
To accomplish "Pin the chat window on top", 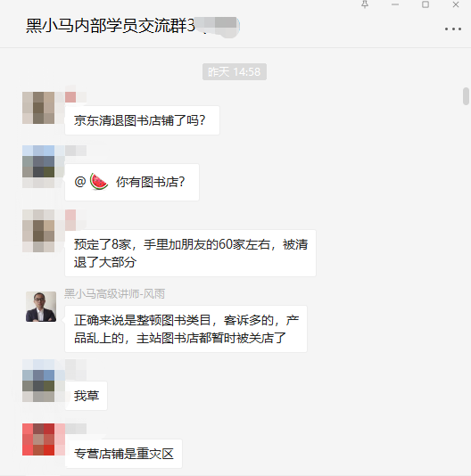I will pyautogui.click(x=365, y=4).
